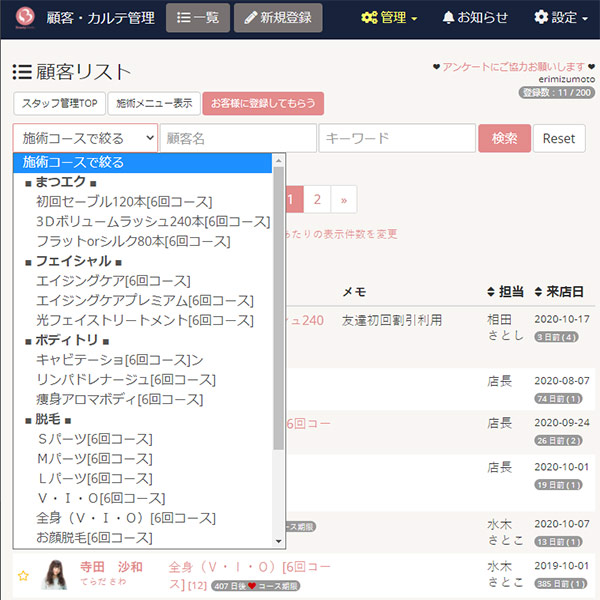Viewport: 600px width, 600px height.
Task: Click the 新規登録 new registration button
Action: [278, 18]
